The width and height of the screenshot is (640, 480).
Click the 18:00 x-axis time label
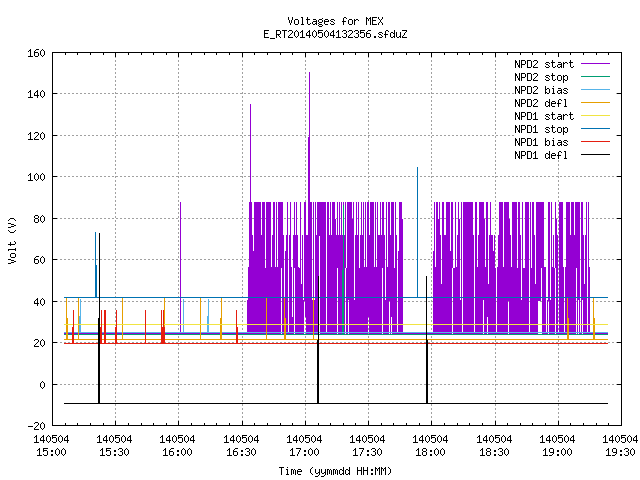tap(431, 452)
